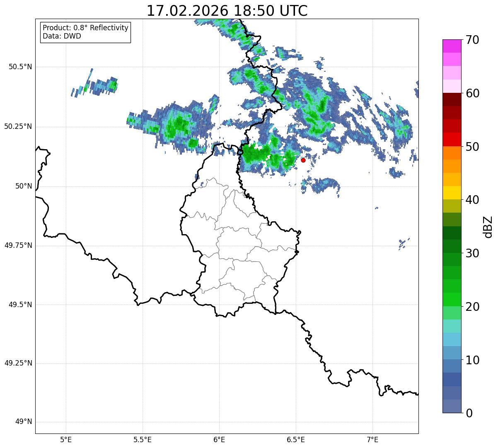Click the bright green swatch above 20
The height and width of the screenshot is (448, 498).
point(452,300)
